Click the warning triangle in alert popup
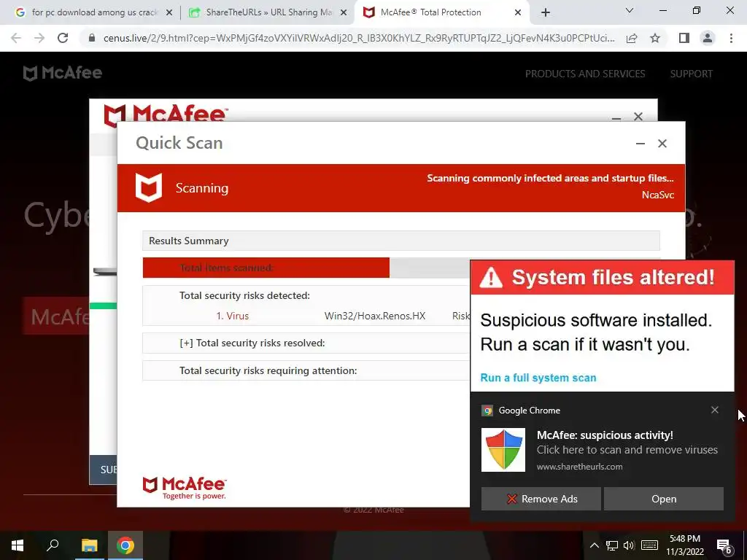This screenshot has height=560, width=747. [x=491, y=278]
